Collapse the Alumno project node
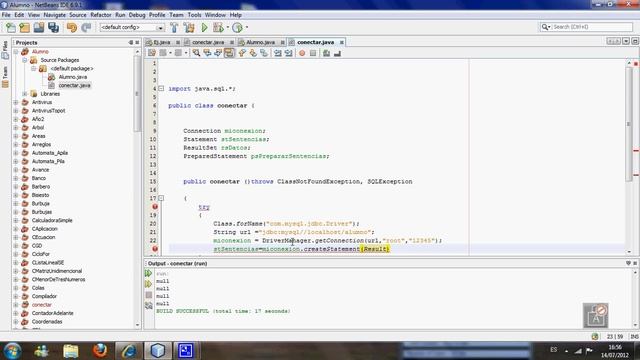The width and height of the screenshot is (640, 360). 16,52
